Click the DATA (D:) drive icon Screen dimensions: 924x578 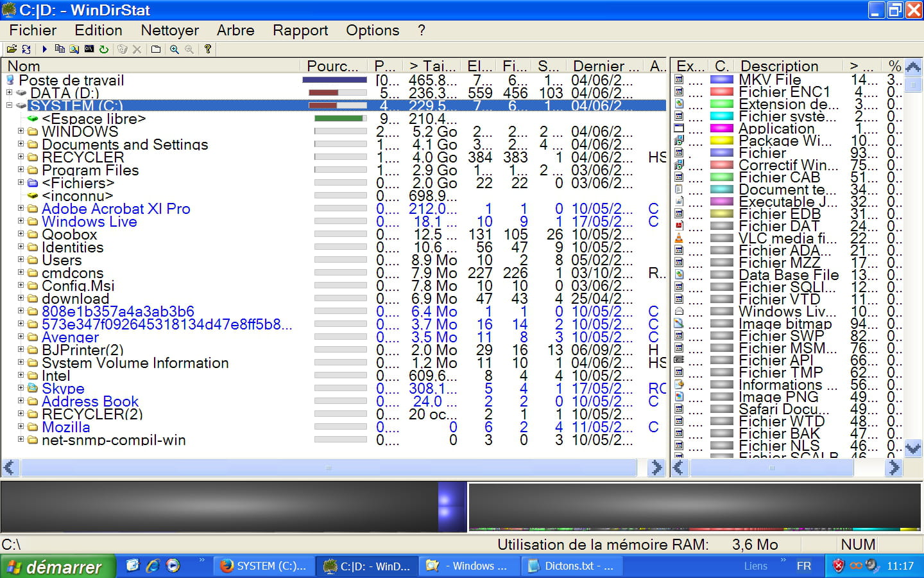(x=22, y=93)
